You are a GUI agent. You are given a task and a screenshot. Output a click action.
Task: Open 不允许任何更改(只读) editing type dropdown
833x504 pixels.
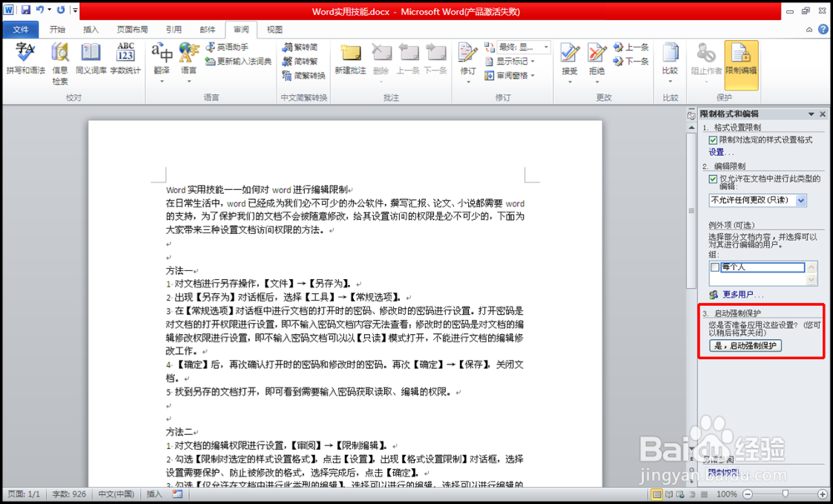(x=802, y=200)
